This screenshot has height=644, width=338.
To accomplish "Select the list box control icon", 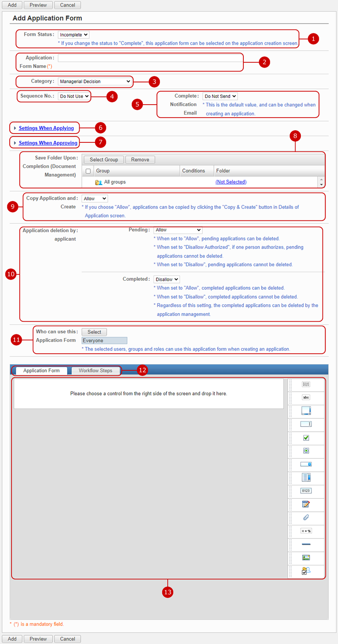I will 306,477.
